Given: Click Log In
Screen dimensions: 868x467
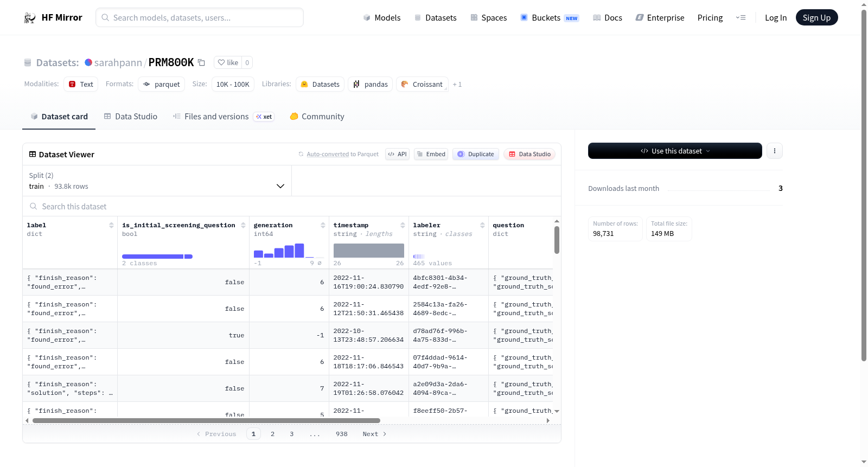Looking at the screenshot, I should click(776, 17).
